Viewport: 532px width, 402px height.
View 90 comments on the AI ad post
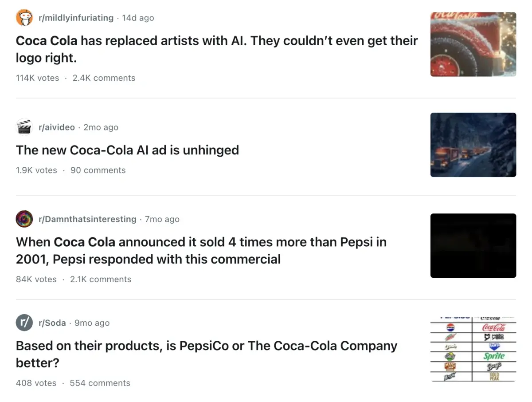coord(98,170)
